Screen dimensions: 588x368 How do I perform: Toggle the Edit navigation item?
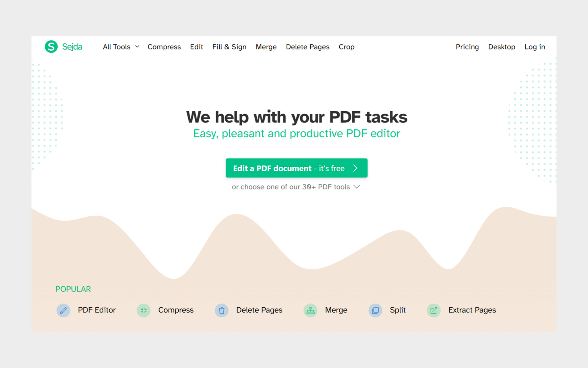[x=196, y=47]
